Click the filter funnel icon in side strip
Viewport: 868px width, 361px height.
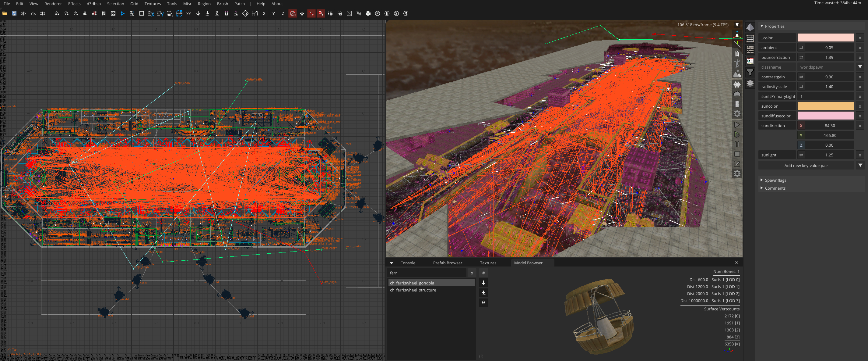[x=750, y=72]
